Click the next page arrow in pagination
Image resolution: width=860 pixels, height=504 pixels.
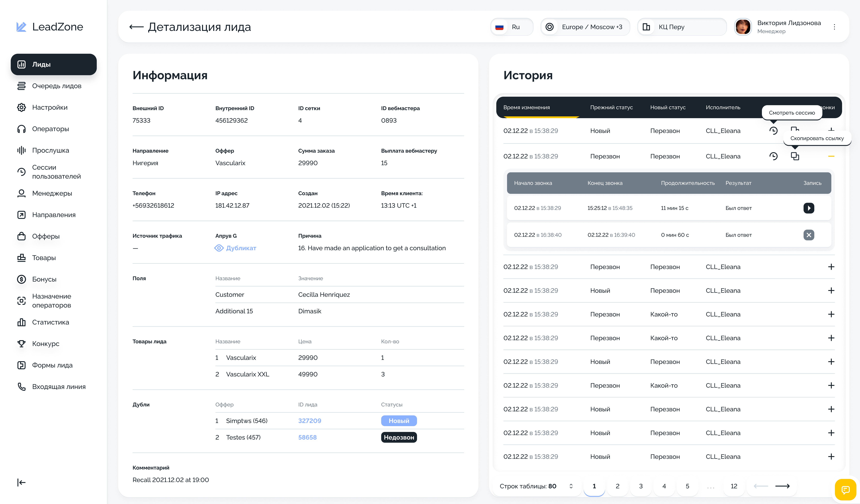point(783,486)
